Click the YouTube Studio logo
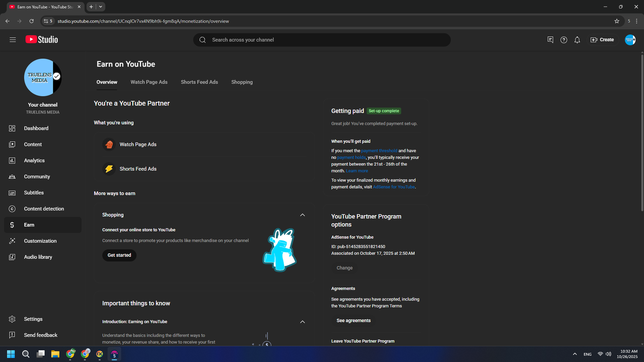 click(42, 39)
